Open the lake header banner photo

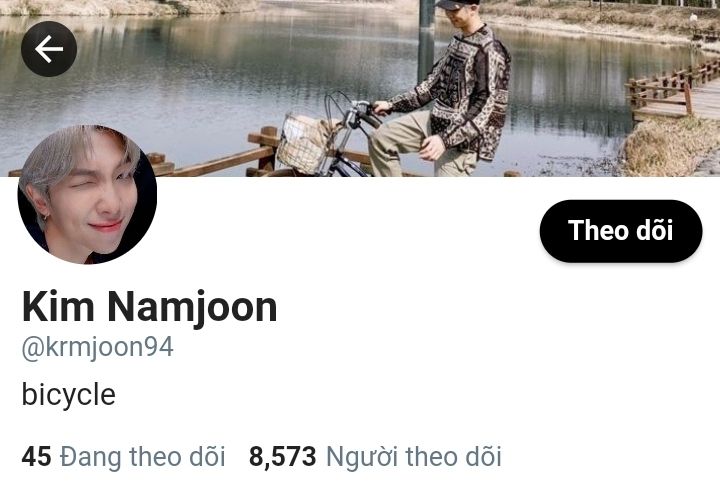(360, 88)
